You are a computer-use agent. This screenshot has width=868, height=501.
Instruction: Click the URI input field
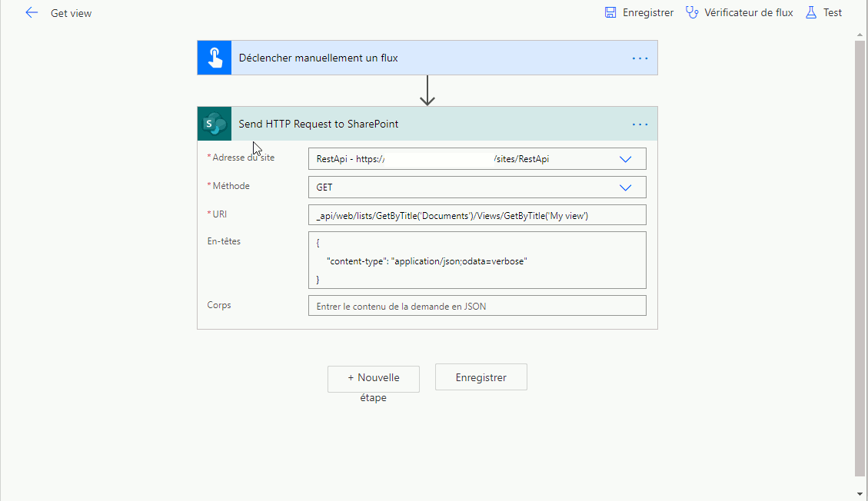pyautogui.click(x=477, y=215)
